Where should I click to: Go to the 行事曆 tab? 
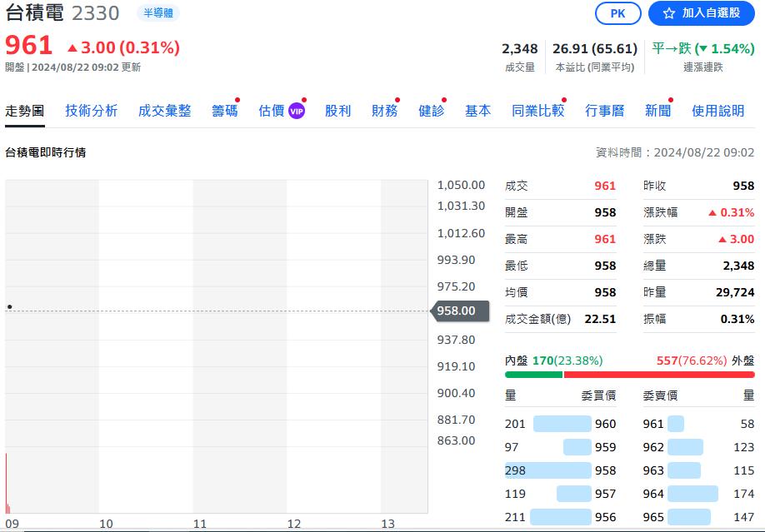604,112
